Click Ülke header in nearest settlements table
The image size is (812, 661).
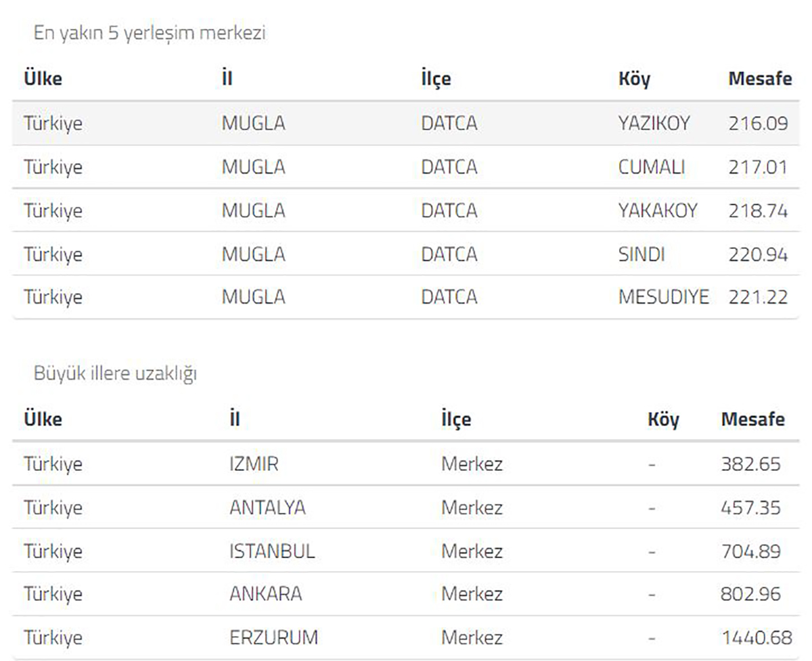click(x=43, y=78)
